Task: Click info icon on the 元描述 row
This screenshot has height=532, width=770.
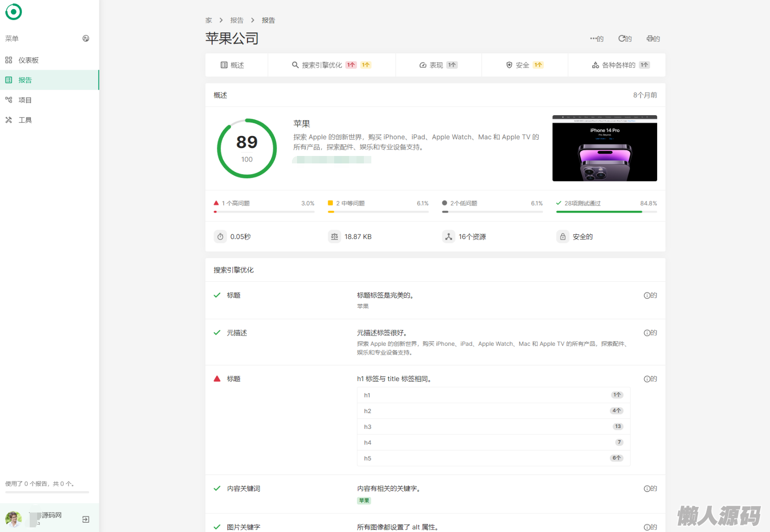Action: tap(647, 333)
